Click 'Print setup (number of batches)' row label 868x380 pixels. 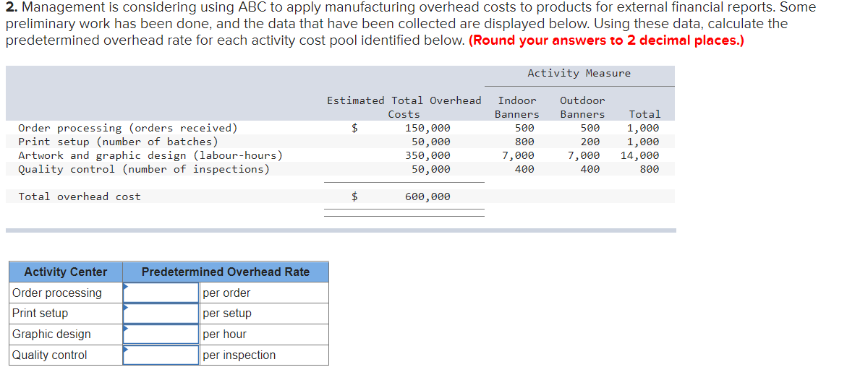118,142
